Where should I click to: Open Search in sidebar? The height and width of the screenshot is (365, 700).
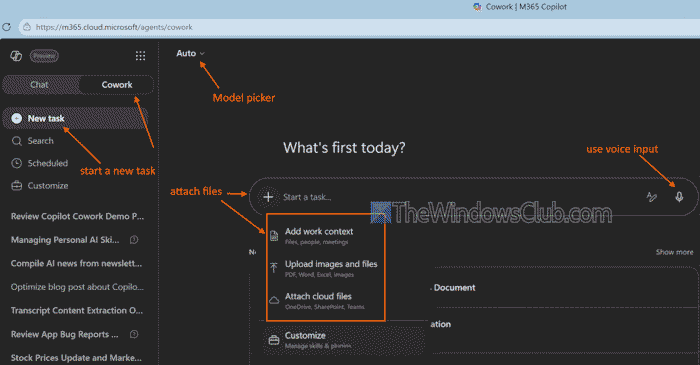pyautogui.click(x=41, y=141)
